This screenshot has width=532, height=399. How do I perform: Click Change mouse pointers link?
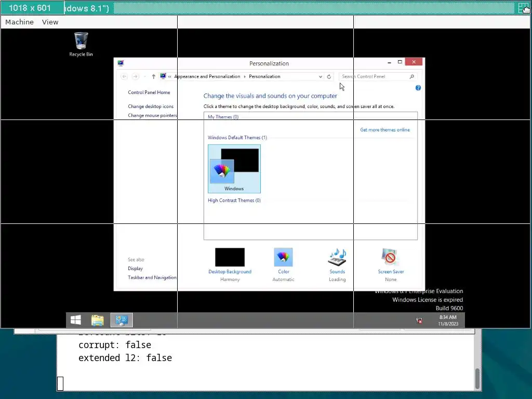pos(152,115)
